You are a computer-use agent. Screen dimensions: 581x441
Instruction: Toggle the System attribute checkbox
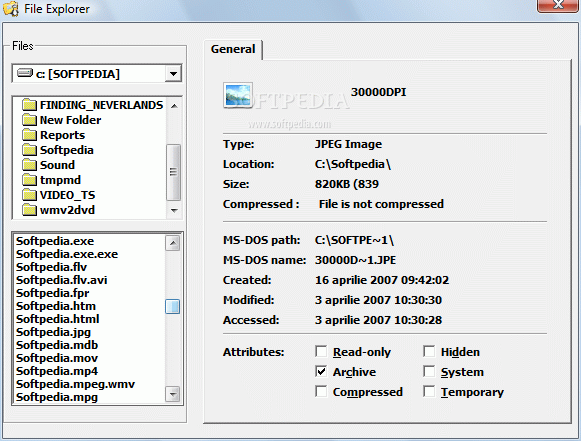tap(429, 371)
